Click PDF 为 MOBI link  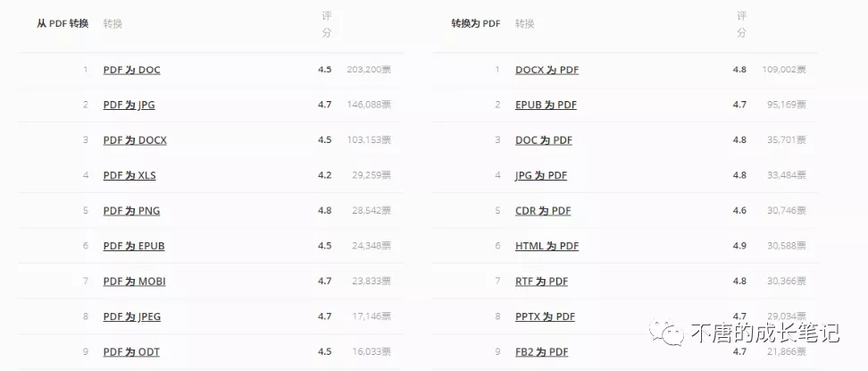coord(134,282)
